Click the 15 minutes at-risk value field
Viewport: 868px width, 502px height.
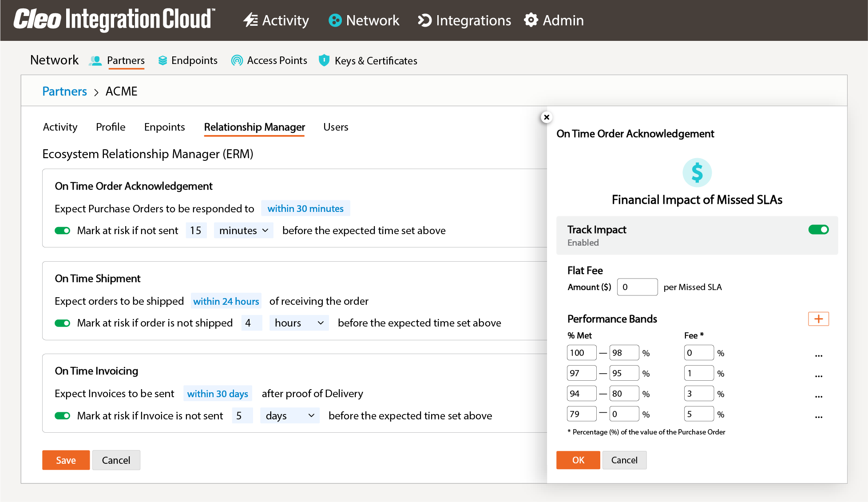[x=196, y=231]
